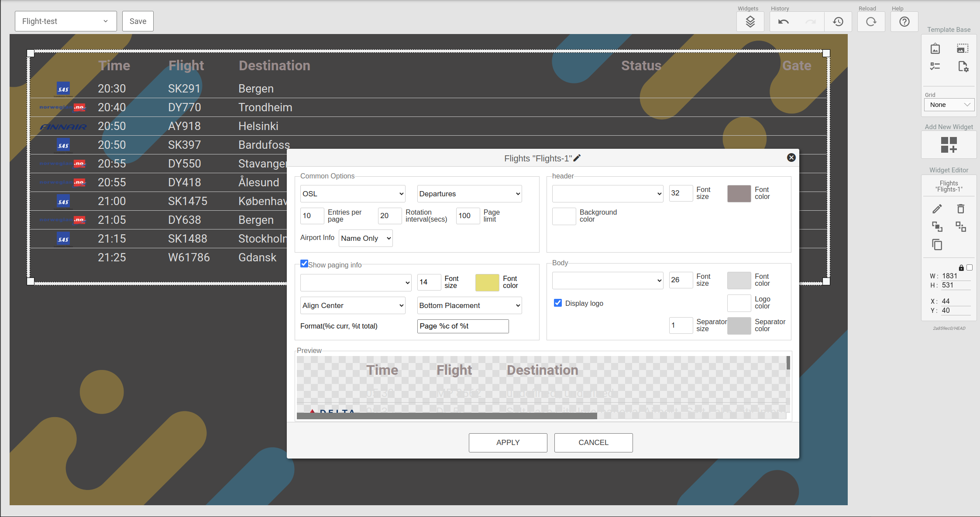The image size is (980, 517).
Task: Click the SK291 flight cell
Action: click(x=184, y=89)
